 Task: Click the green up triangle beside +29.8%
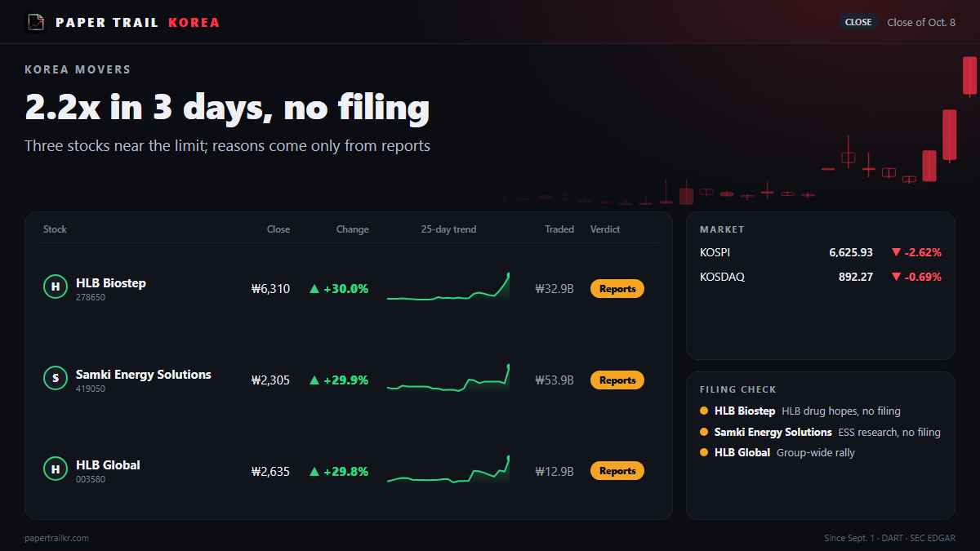coord(314,471)
